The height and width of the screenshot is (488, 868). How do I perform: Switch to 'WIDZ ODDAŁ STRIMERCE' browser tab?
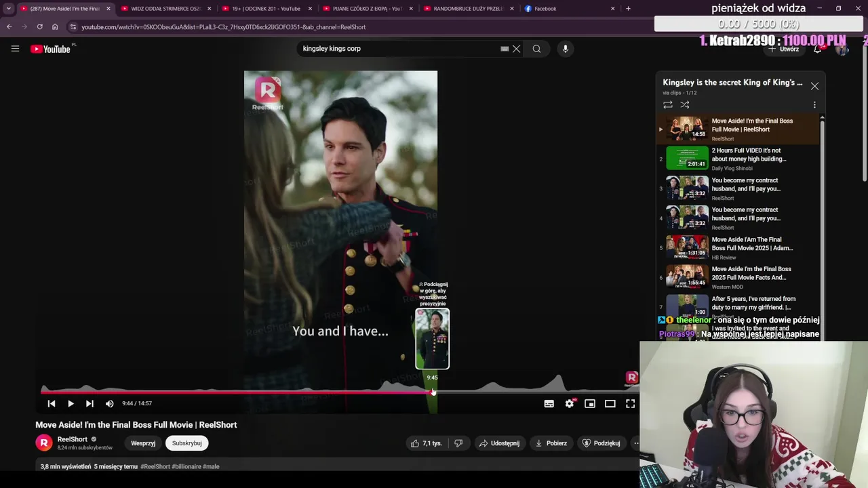166,9
